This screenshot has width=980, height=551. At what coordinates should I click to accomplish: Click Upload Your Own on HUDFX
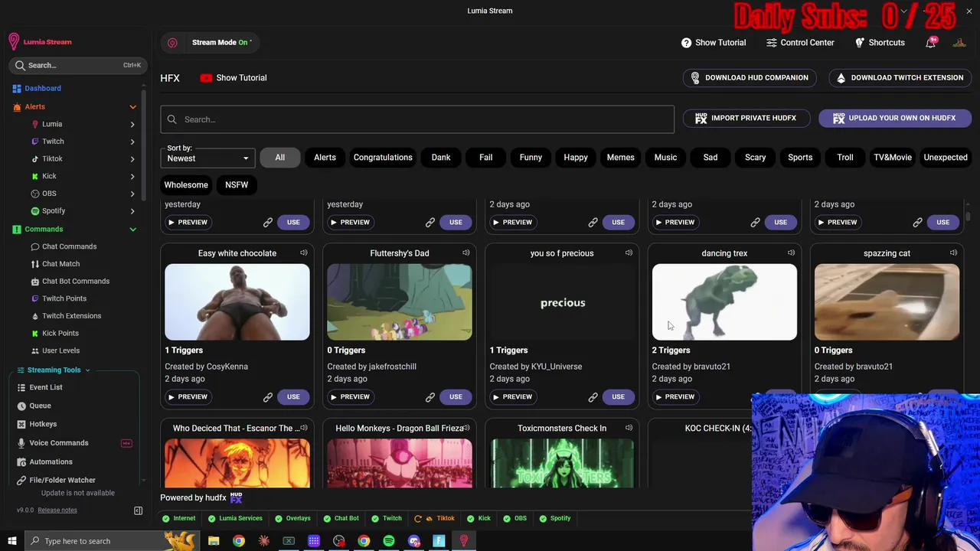click(x=895, y=118)
